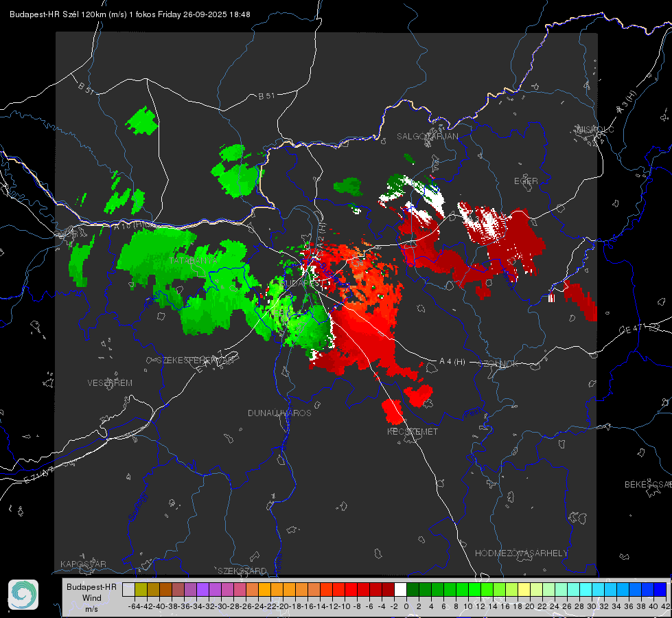Click the DUNAÚJVÁROS city label
672x618 pixels.
pos(279,413)
